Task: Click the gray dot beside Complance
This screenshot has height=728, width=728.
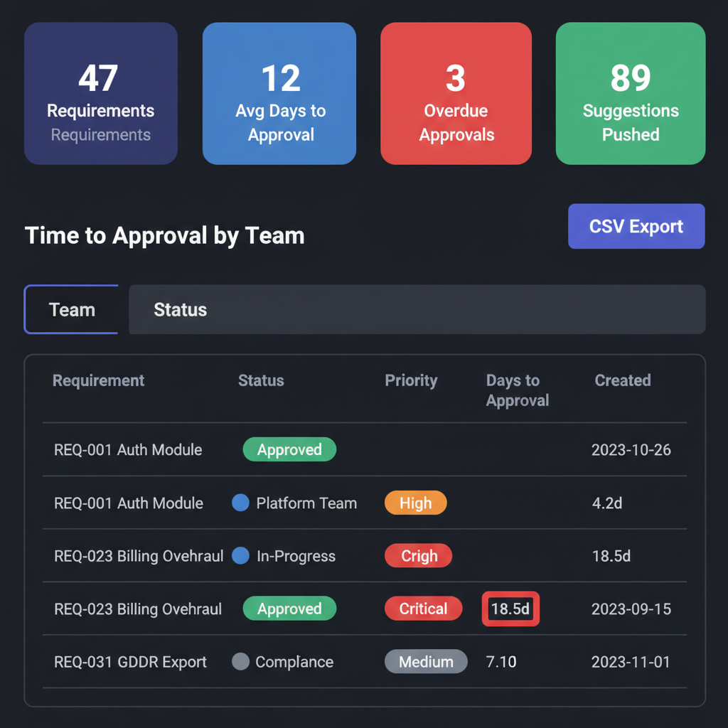Action: [240, 662]
